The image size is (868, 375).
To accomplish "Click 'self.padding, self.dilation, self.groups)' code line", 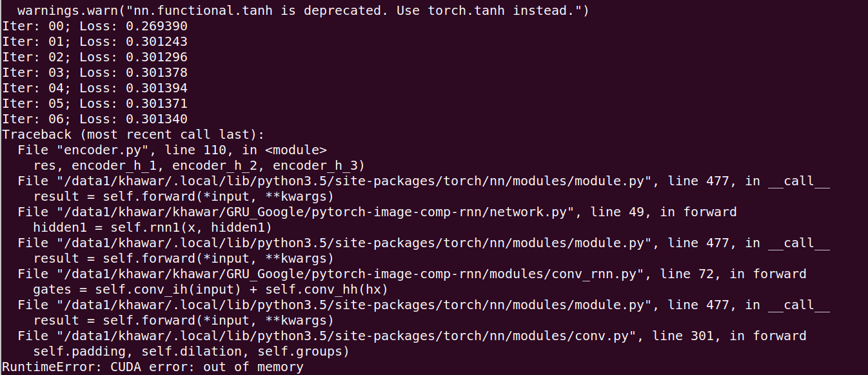I will click(192, 352).
